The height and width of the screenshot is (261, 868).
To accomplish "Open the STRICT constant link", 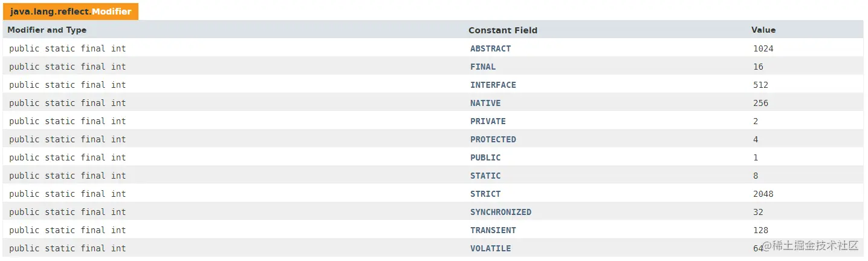I will (x=485, y=194).
